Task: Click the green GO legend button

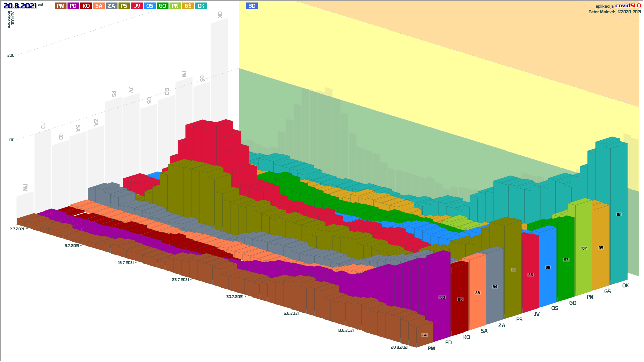Action: tap(163, 6)
